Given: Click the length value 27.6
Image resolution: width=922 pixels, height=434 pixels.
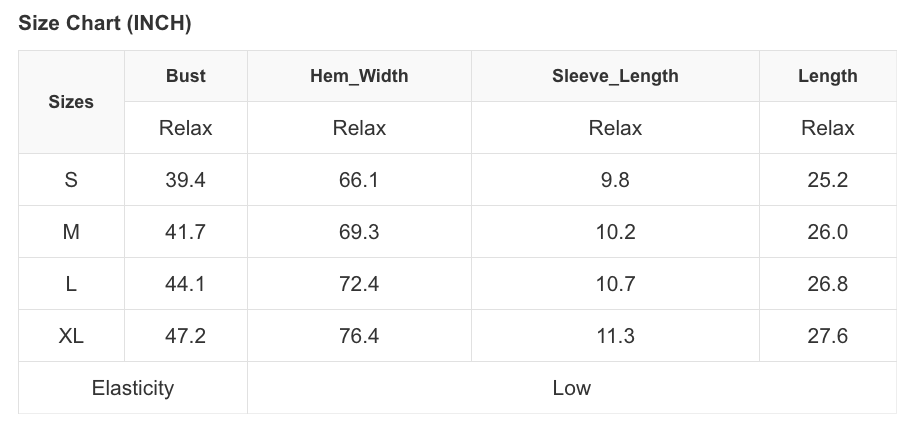Looking at the screenshot, I should [828, 336].
